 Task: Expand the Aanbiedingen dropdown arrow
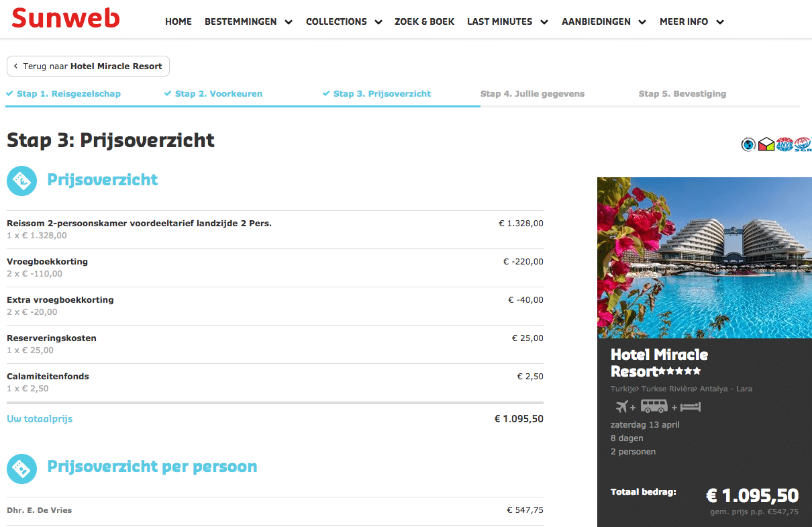tap(642, 22)
